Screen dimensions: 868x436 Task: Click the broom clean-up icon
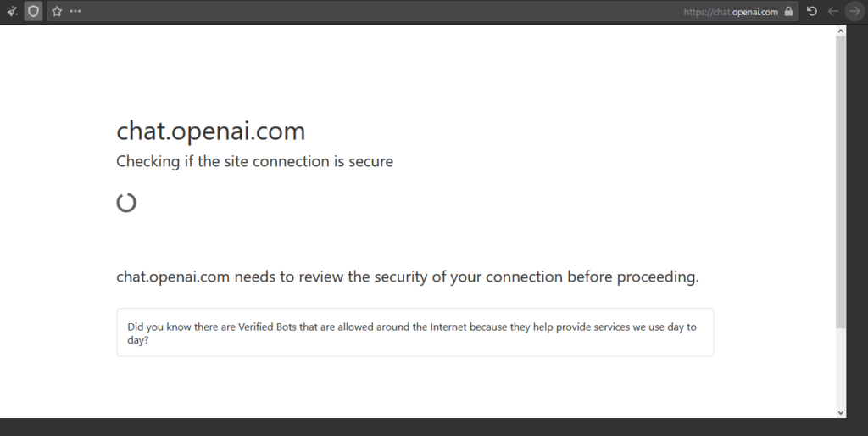pos(12,11)
